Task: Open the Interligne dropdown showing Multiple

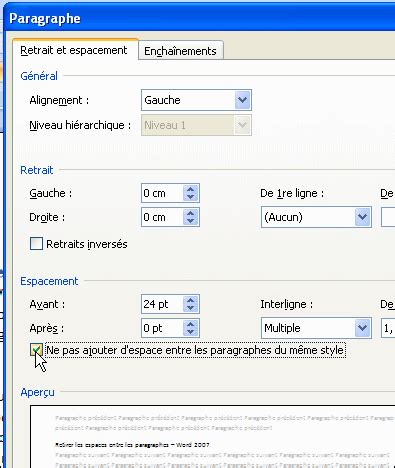Action: click(316, 328)
